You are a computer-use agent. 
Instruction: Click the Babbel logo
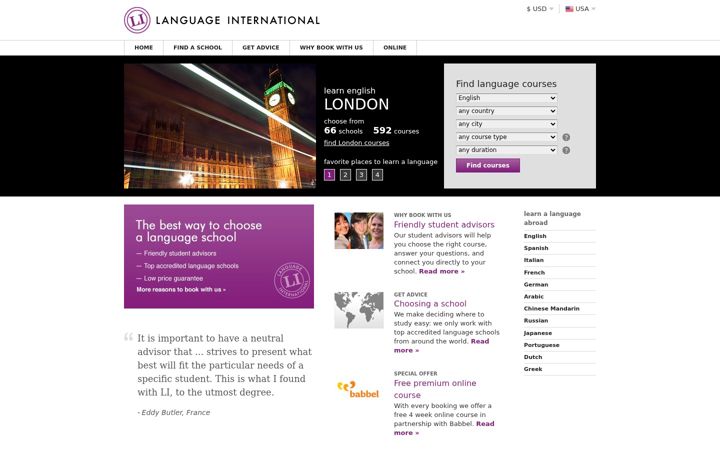[358, 389]
